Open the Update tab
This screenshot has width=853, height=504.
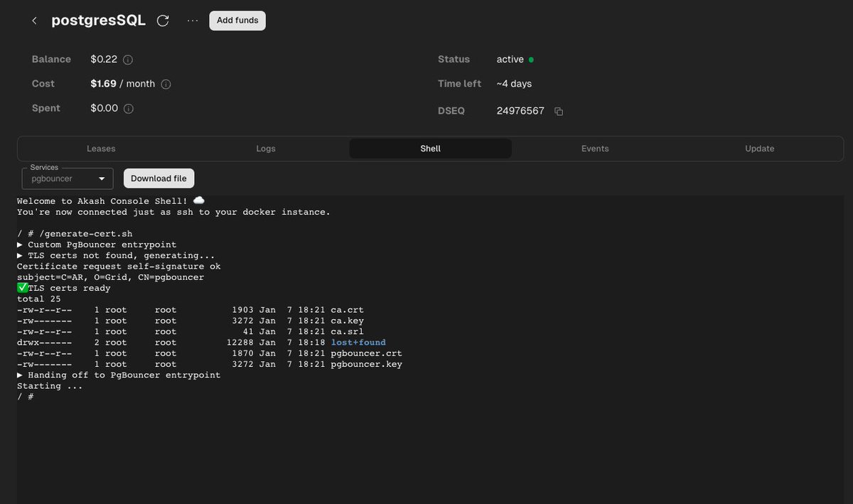tap(759, 149)
